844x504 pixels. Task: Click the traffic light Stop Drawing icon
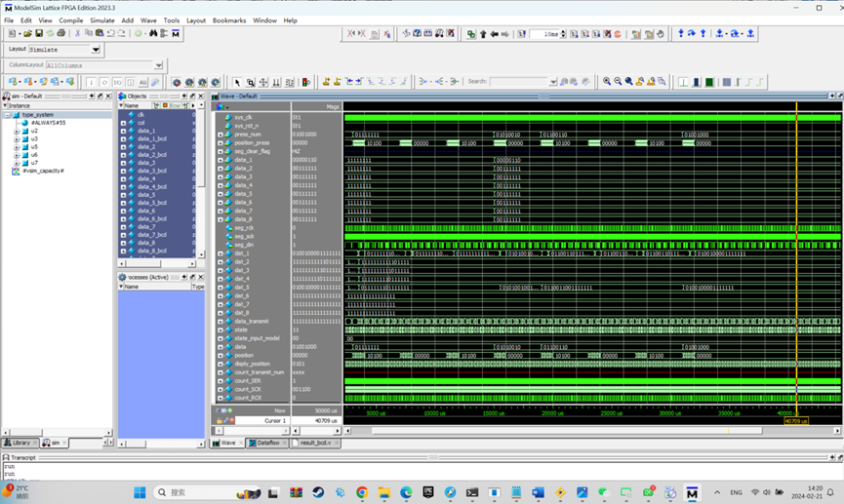pyautogui.click(x=306, y=82)
